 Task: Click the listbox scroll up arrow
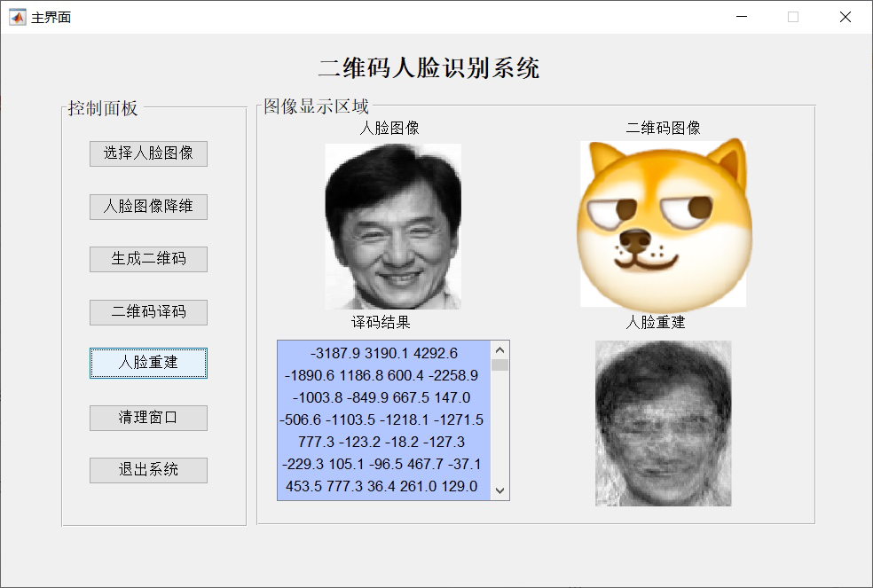pos(500,350)
